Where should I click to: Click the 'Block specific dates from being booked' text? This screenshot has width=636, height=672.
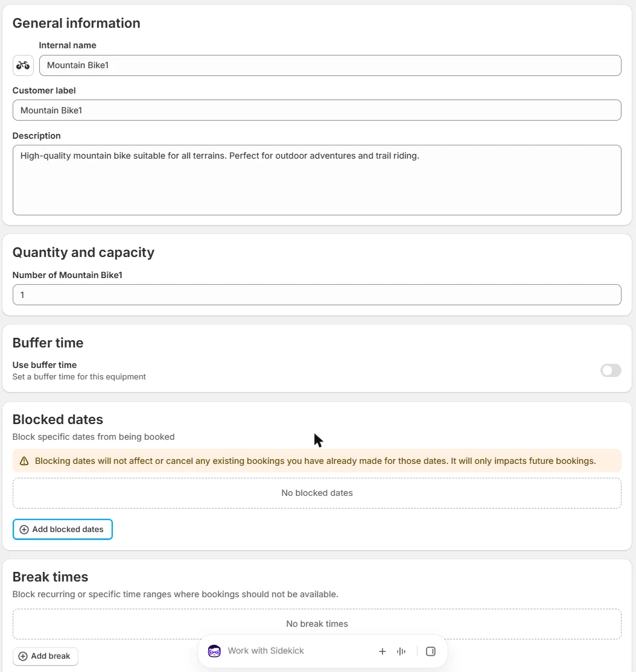pos(94,437)
